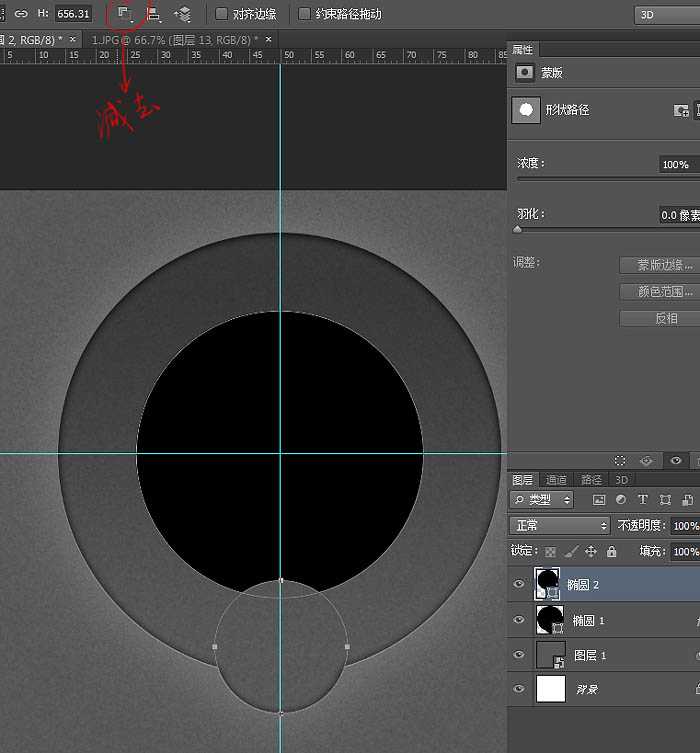Open the 3D workspace dropdown
Screen dimensions: 700x753
coord(666,15)
